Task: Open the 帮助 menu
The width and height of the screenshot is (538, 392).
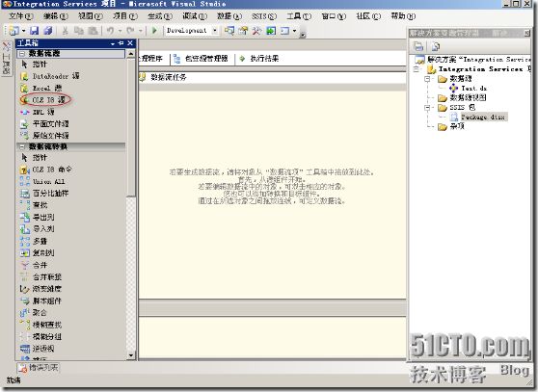Action: tap(403, 16)
